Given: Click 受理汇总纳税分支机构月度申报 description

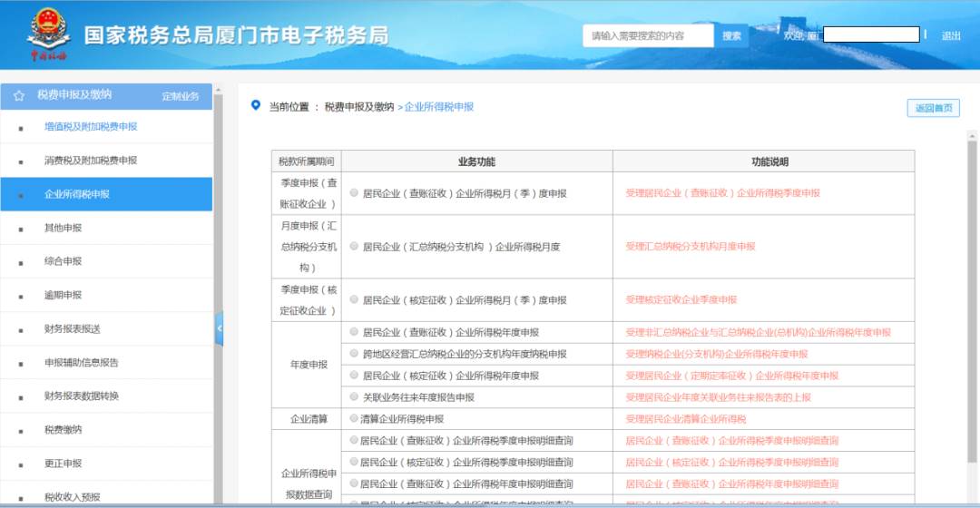Looking at the screenshot, I should coord(690,246).
